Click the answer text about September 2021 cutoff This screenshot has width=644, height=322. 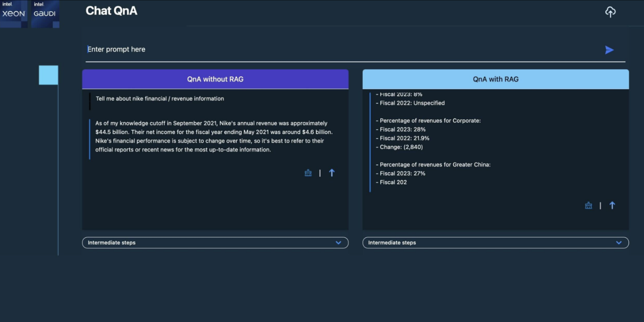point(214,136)
